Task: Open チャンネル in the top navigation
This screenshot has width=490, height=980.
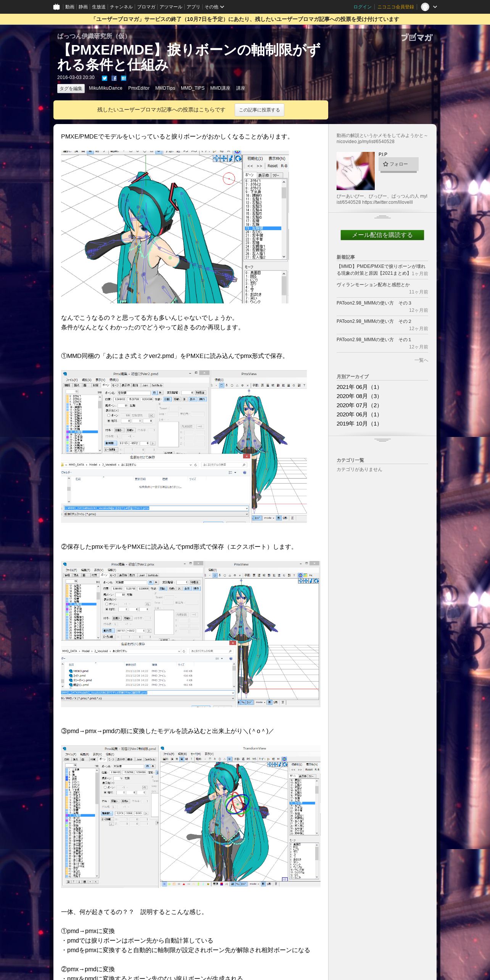Action: pyautogui.click(x=121, y=7)
